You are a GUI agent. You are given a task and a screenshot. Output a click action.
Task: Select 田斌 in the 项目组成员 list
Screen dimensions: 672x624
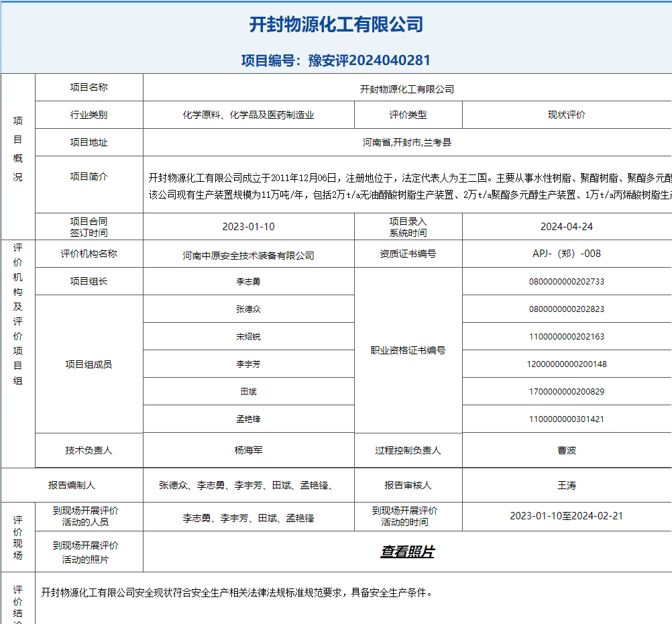point(249,392)
